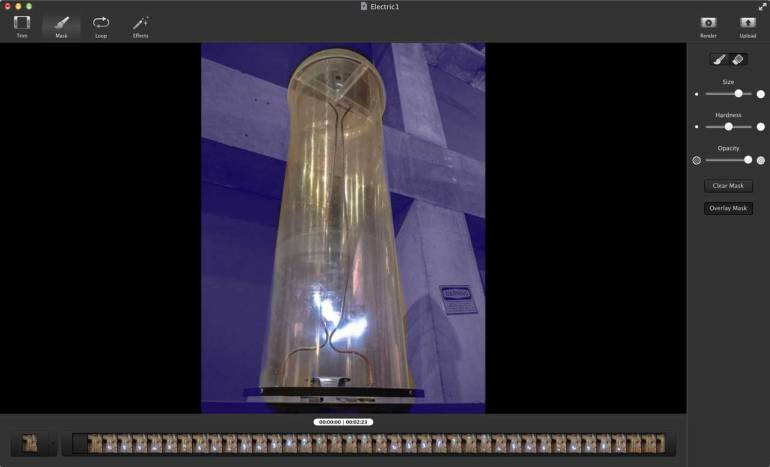The image size is (770, 467).
Task: Click the filmstrip timeline of frames
Action: pos(369,443)
